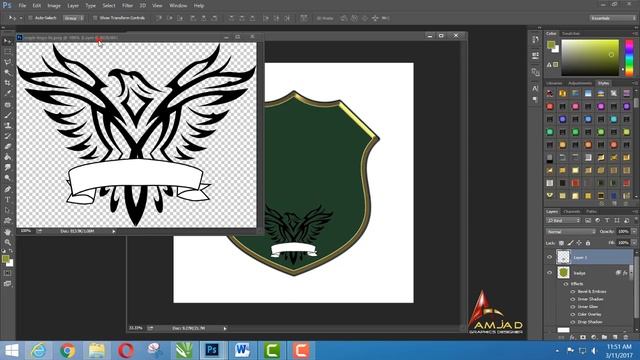Select the Crop tool
Viewport: 640px width, 360px height.
7,83
